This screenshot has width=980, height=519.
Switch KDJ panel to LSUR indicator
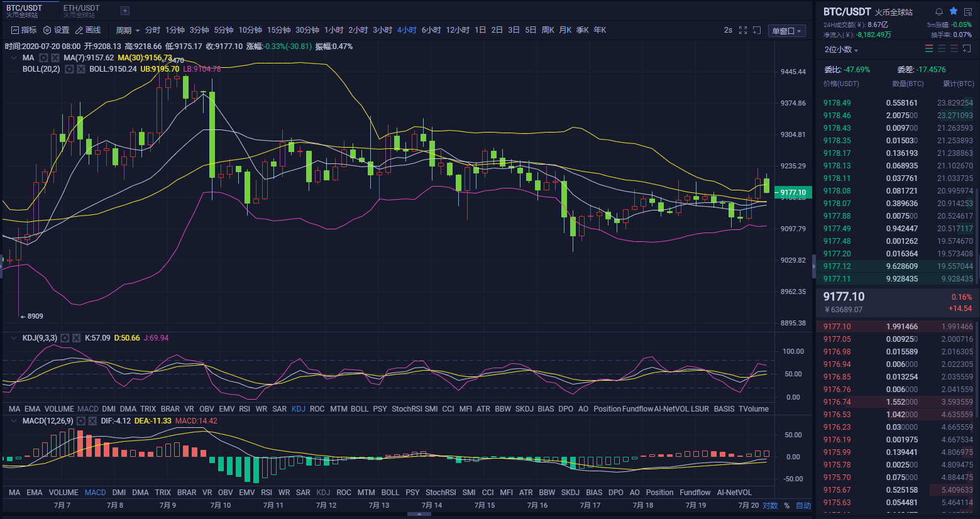coord(700,409)
